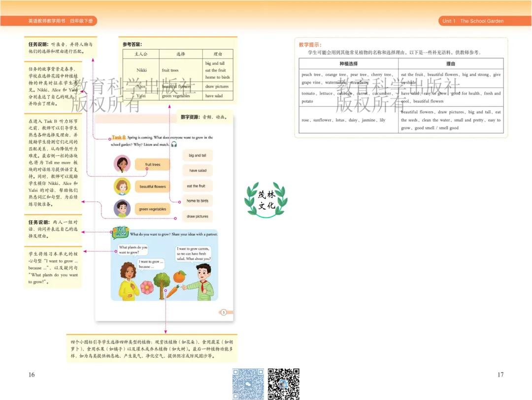Click the 'Unit 1 The School Garden' header tab

click(x=485, y=21)
